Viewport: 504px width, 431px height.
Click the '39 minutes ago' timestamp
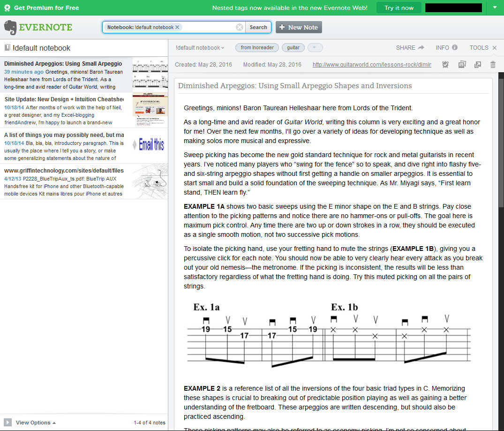24,72
